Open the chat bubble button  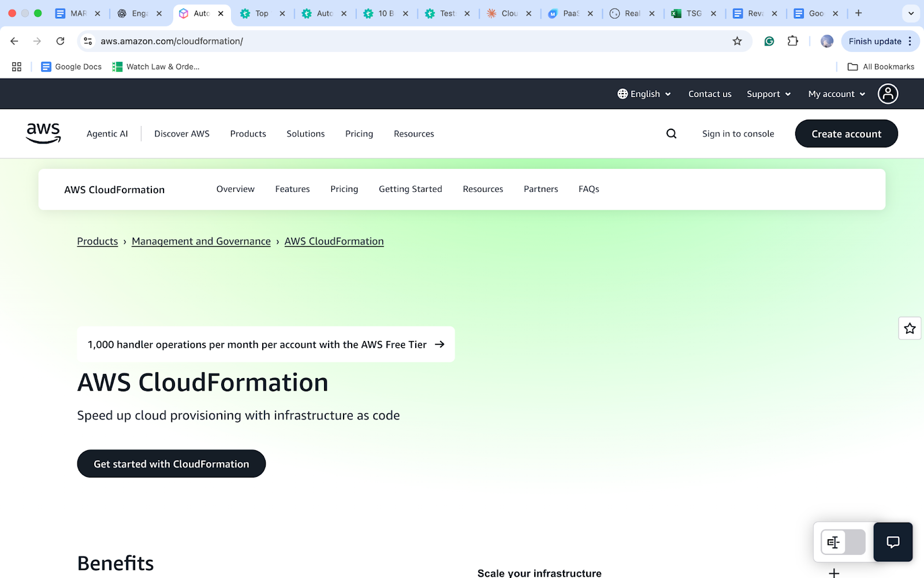pos(893,542)
